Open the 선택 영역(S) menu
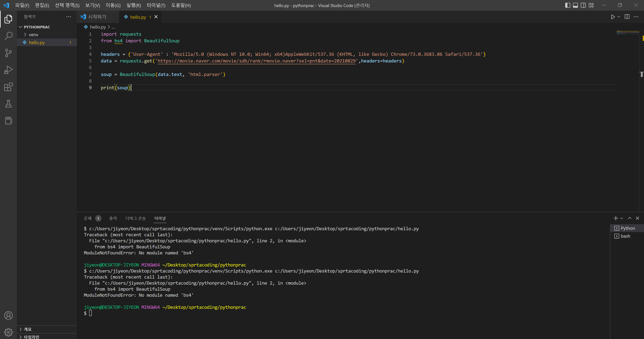Viewport: 644px width, 339px height. pos(67,5)
